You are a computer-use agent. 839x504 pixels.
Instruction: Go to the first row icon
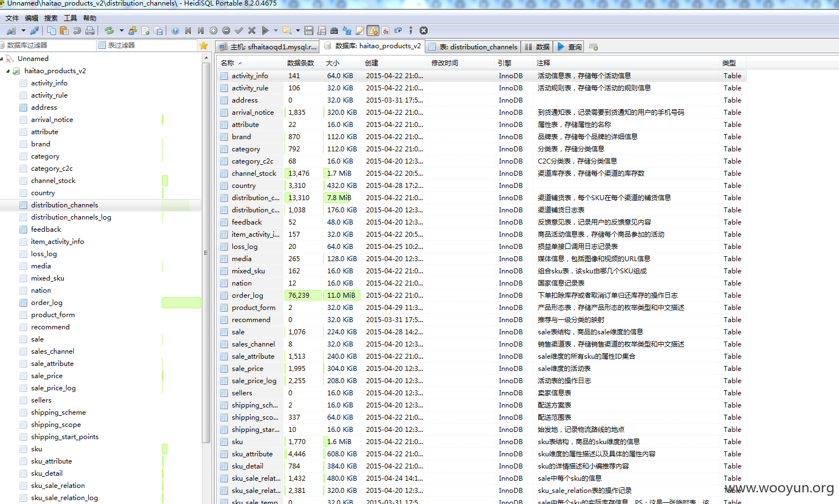pyautogui.click(x=188, y=30)
